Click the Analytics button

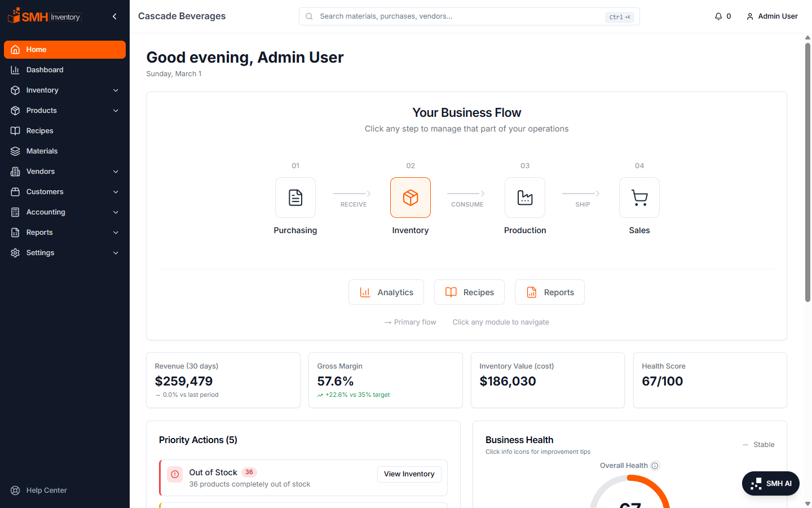click(386, 292)
